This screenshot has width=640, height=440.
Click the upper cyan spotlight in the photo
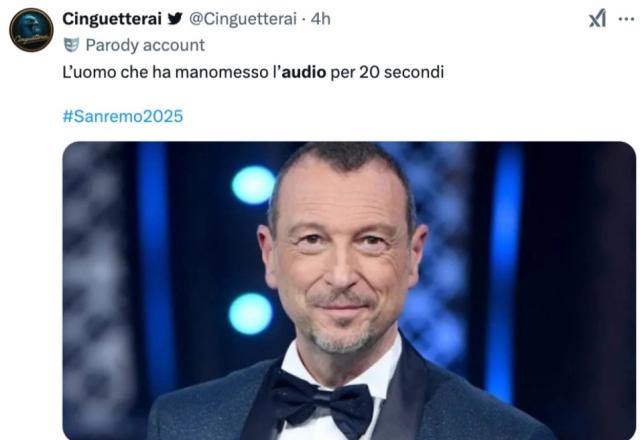pyautogui.click(x=253, y=185)
